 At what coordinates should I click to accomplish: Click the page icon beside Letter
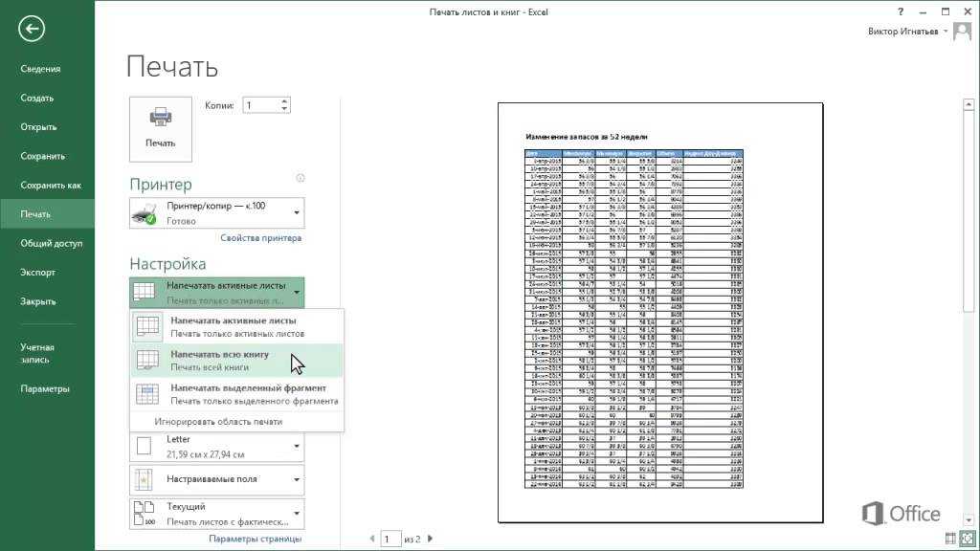[145, 446]
